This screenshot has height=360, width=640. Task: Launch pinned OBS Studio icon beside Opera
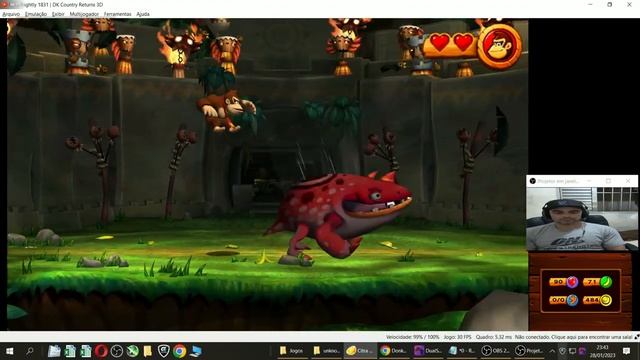[x=117, y=351]
